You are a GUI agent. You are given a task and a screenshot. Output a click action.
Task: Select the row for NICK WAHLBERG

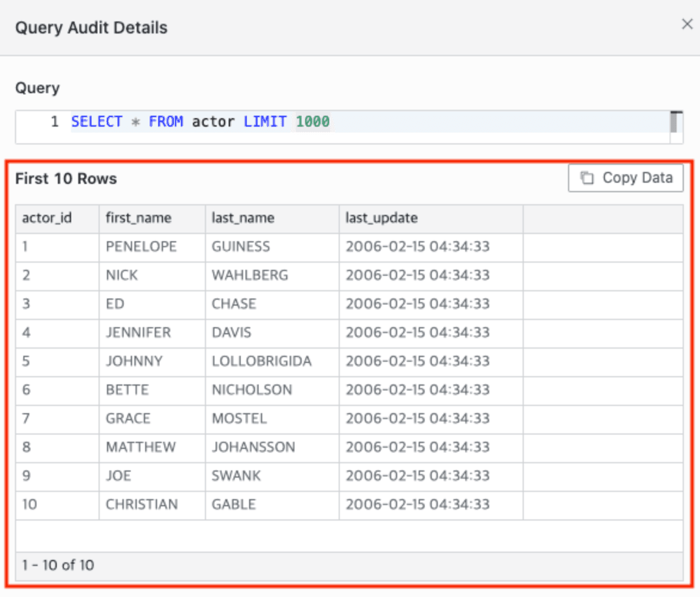pos(239,276)
